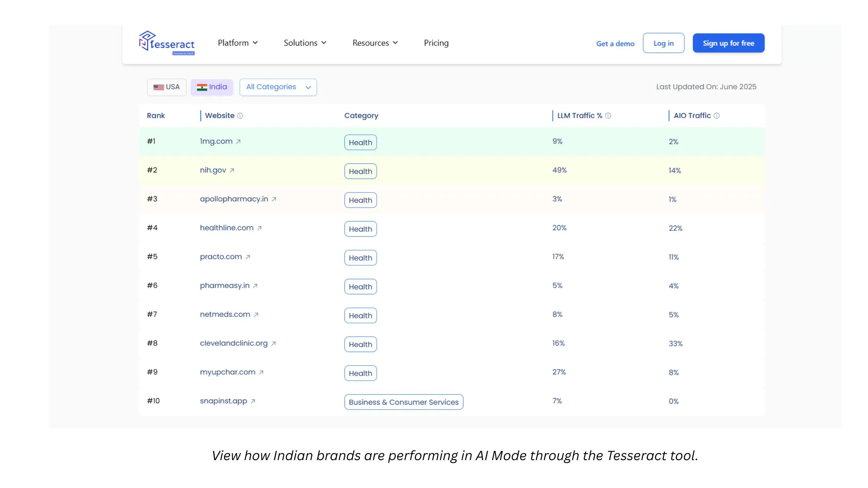Open external link arrow next to 1mg.com
This screenshot has width=868, height=488.
(238, 142)
